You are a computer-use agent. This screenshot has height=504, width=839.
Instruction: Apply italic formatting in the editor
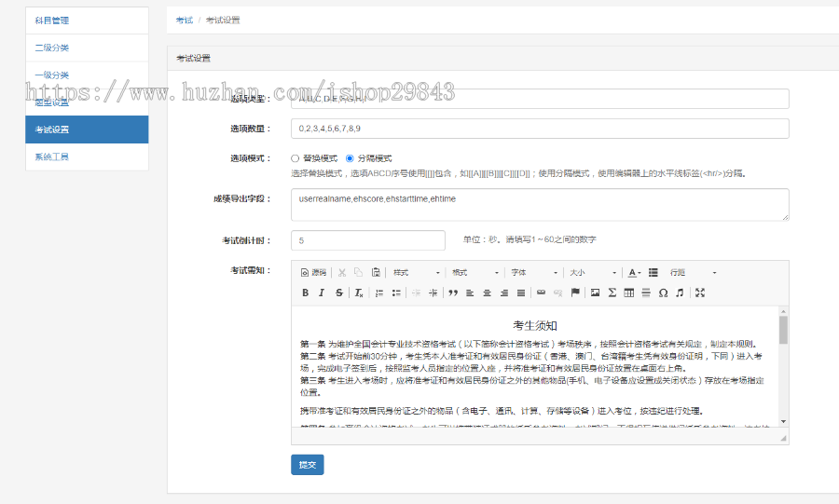322,293
